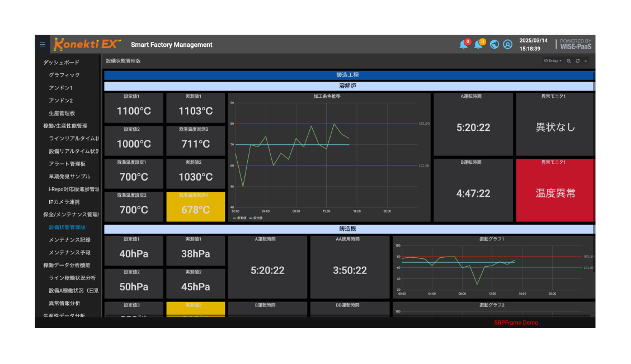Click the 1030°C 実測値2 panel
Image resolution: width=631 pixels, height=364 pixels.
pyautogui.click(x=196, y=174)
